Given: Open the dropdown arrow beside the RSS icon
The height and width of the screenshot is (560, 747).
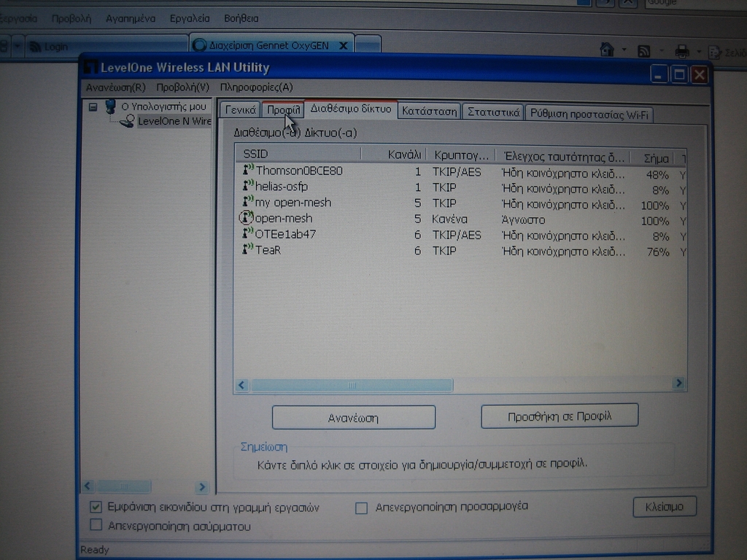Looking at the screenshot, I should click(661, 50).
